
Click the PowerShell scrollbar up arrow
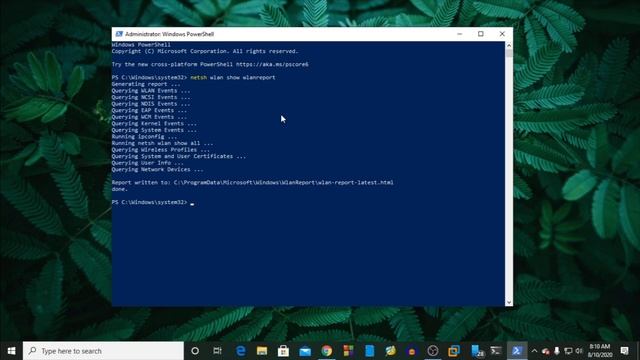[509, 45]
